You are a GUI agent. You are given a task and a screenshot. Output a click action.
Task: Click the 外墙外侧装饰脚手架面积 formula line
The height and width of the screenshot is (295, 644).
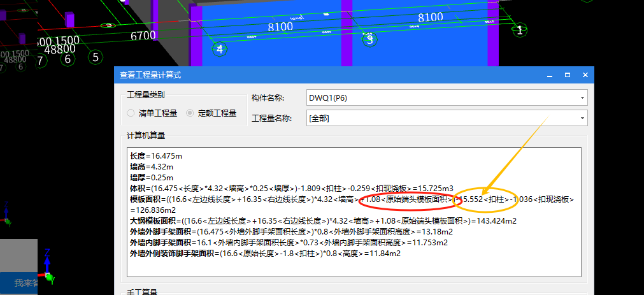[x=266, y=254]
